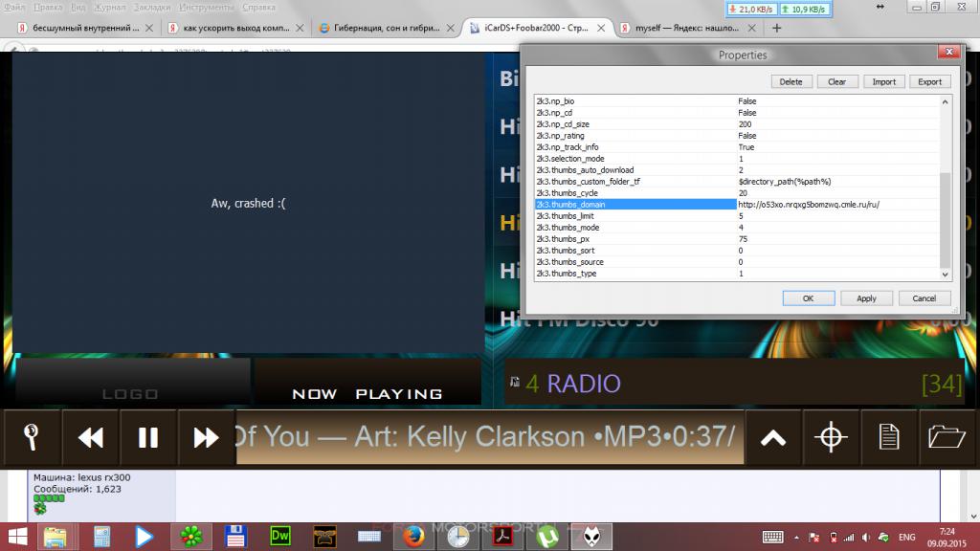The width and height of the screenshot is (980, 551).
Task: Open Windows Start button
Action: click(x=18, y=537)
